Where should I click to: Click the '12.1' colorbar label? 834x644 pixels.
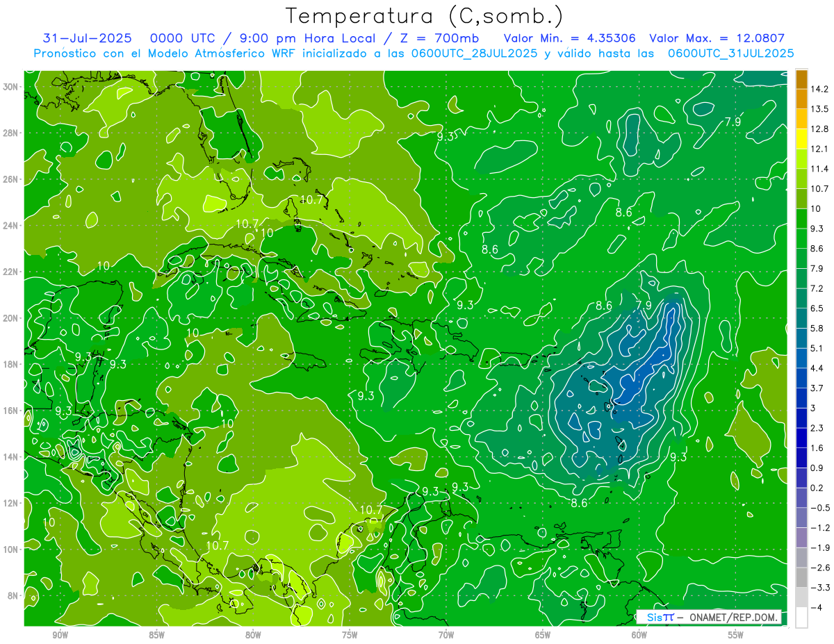pos(819,149)
